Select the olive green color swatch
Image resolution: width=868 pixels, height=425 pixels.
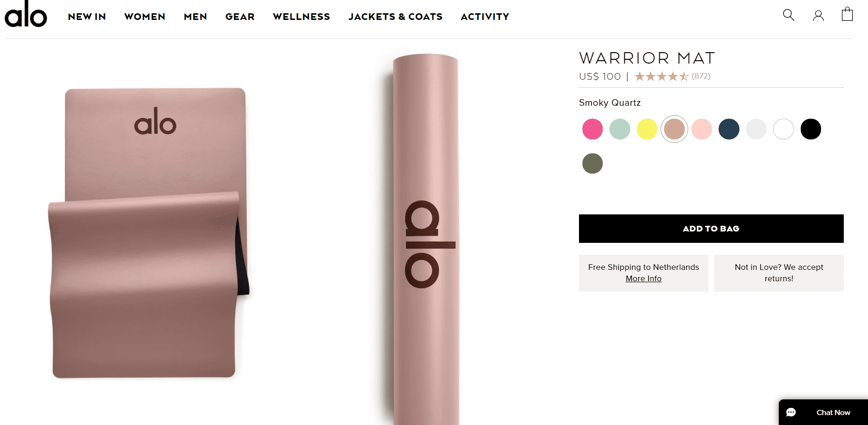click(x=592, y=164)
